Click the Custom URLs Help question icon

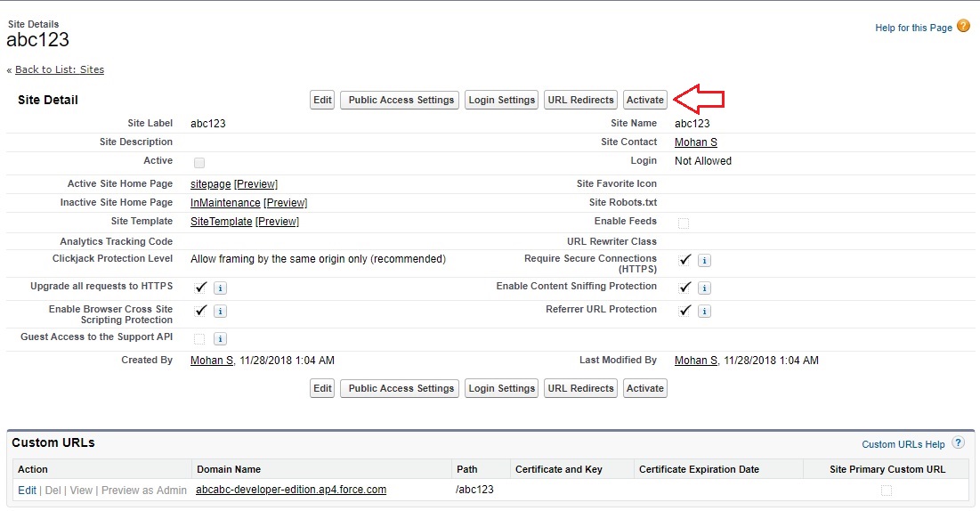[x=958, y=443]
